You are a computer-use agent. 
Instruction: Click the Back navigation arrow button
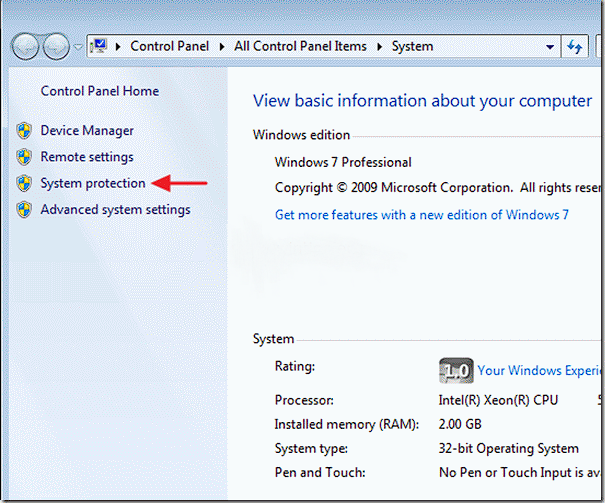[x=26, y=47]
